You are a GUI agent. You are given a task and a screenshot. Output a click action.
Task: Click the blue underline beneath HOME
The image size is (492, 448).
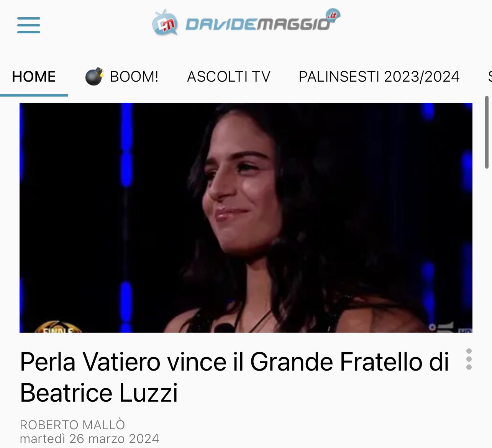pyautogui.click(x=34, y=95)
